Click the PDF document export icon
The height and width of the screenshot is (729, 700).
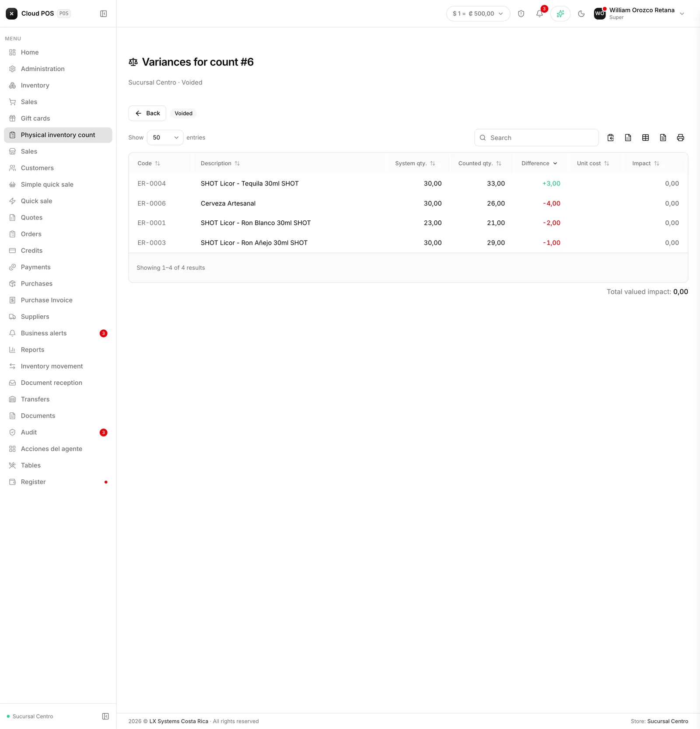(663, 138)
